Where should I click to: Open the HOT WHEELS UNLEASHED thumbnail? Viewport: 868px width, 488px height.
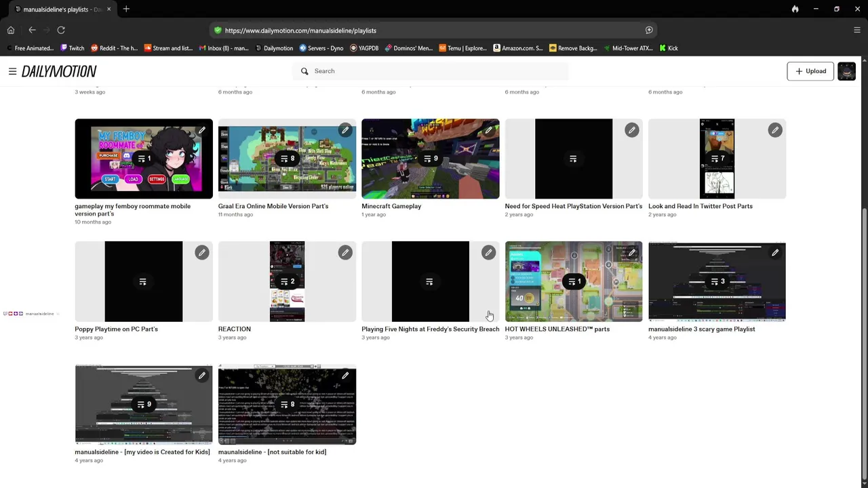click(x=574, y=281)
